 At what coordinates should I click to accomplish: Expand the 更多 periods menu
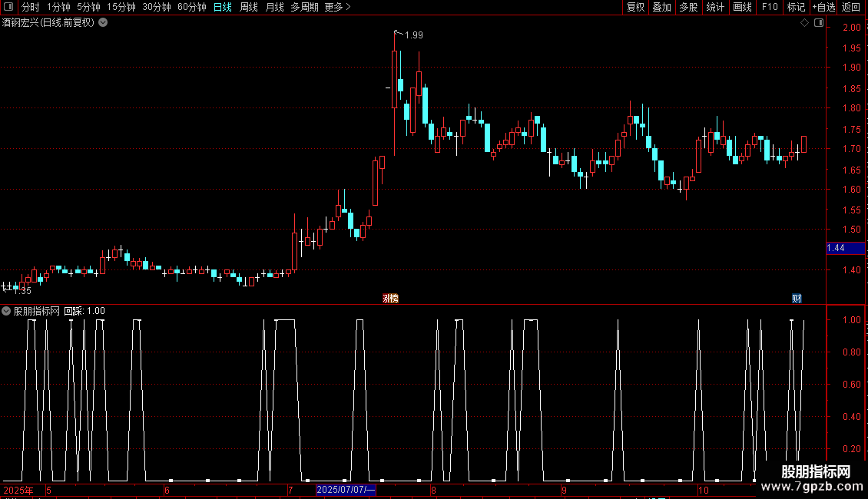[x=338, y=7]
